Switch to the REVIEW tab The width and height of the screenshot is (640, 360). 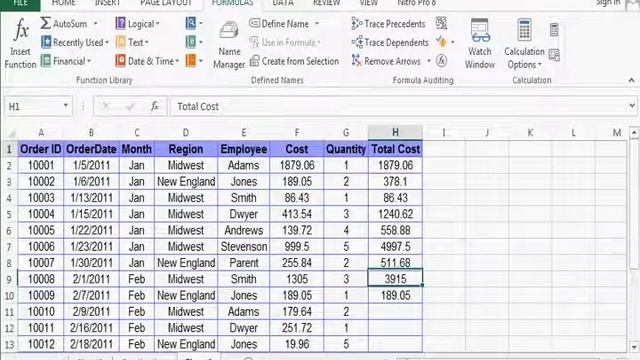coord(326,3)
